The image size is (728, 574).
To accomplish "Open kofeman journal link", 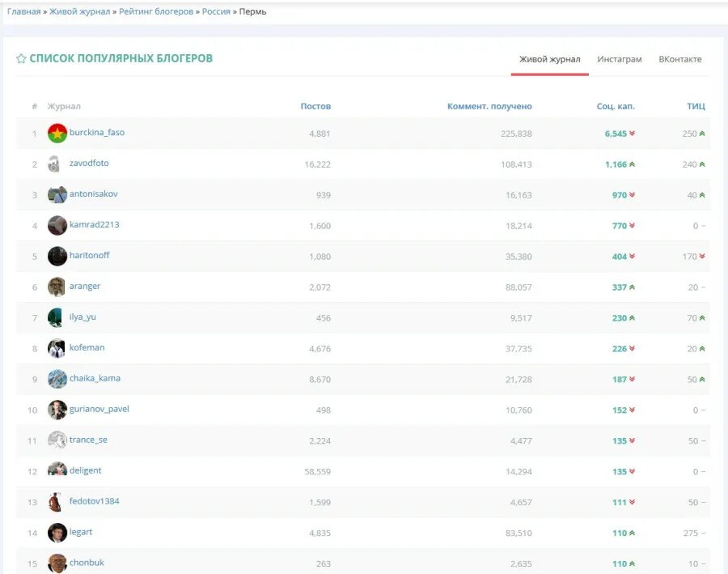I will pos(87,347).
